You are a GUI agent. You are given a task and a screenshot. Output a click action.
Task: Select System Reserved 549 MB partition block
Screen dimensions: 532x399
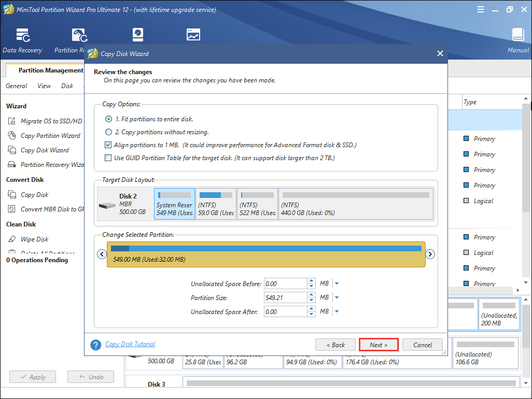pyautogui.click(x=174, y=204)
